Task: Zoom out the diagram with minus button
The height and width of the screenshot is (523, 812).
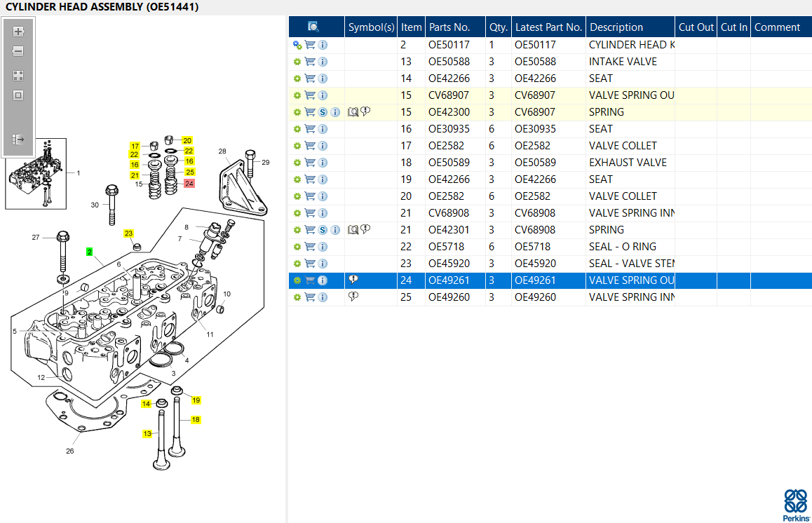Action: coord(18,51)
